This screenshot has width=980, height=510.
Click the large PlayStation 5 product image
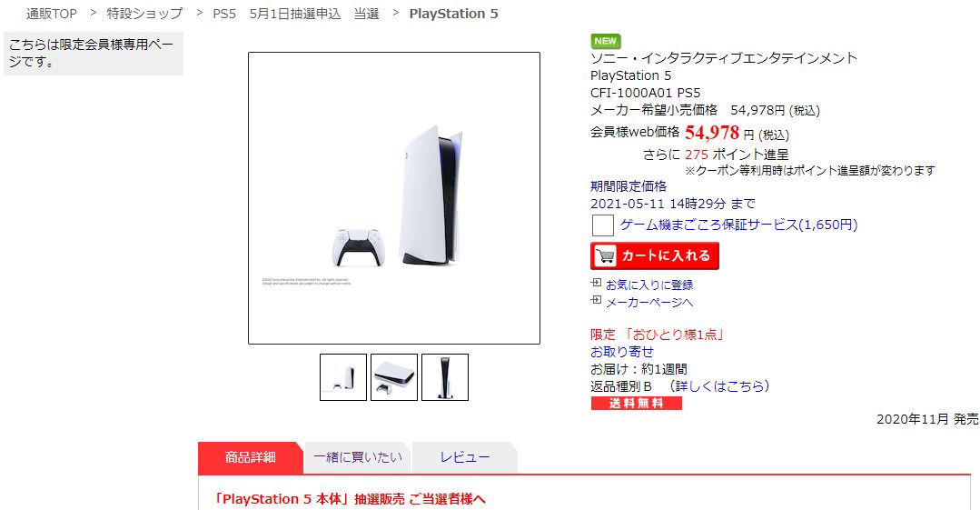pos(394,198)
